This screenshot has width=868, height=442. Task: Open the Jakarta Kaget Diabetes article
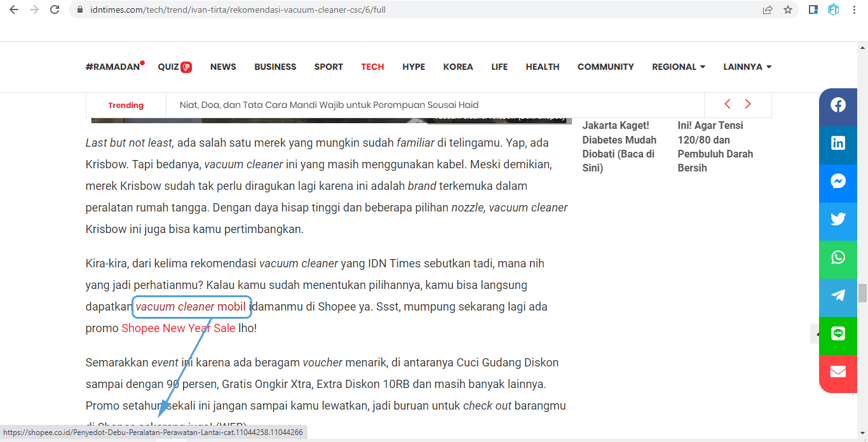coord(620,147)
